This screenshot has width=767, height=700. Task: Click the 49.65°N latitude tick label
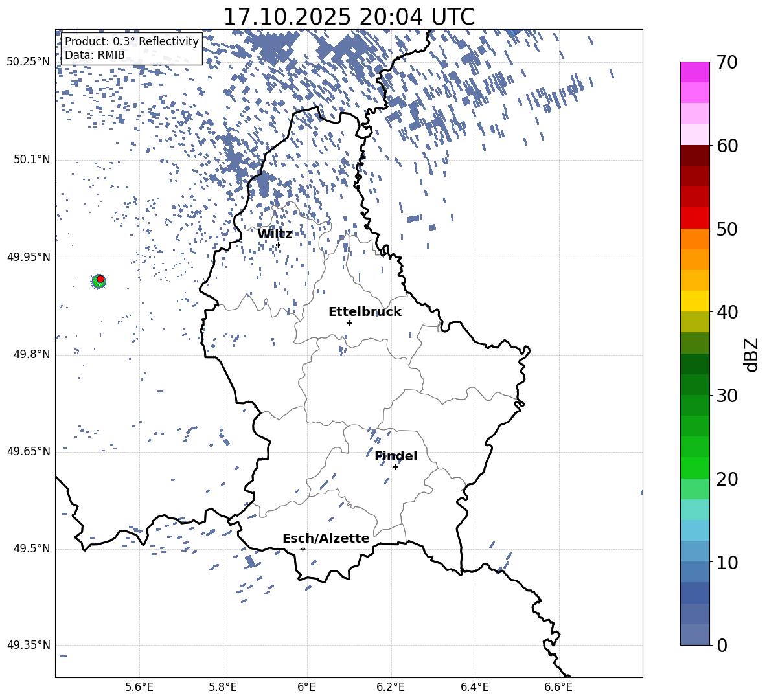[x=29, y=451]
